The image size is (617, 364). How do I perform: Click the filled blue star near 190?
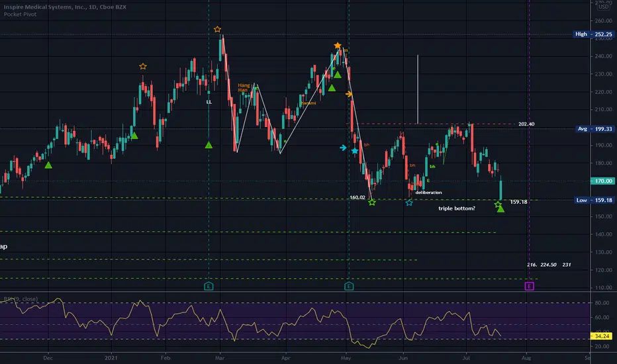pos(355,151)
